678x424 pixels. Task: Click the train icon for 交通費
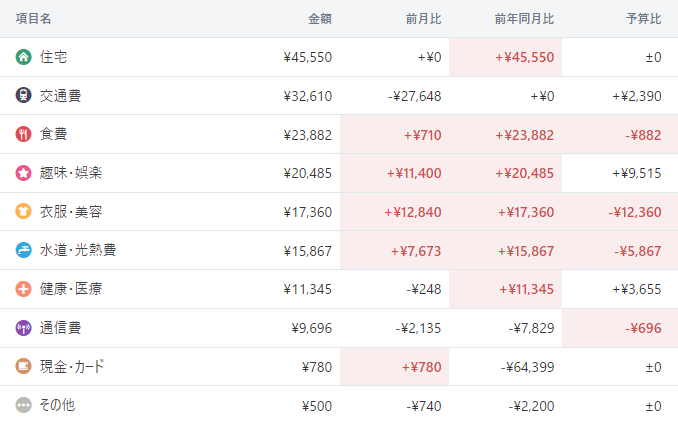pyautogui.click(x=23, y=95)
